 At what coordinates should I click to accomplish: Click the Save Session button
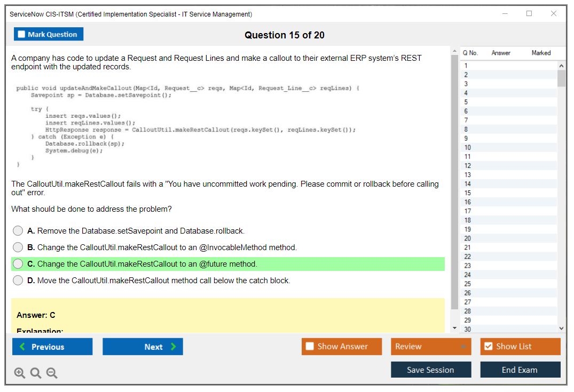[430, 370]
